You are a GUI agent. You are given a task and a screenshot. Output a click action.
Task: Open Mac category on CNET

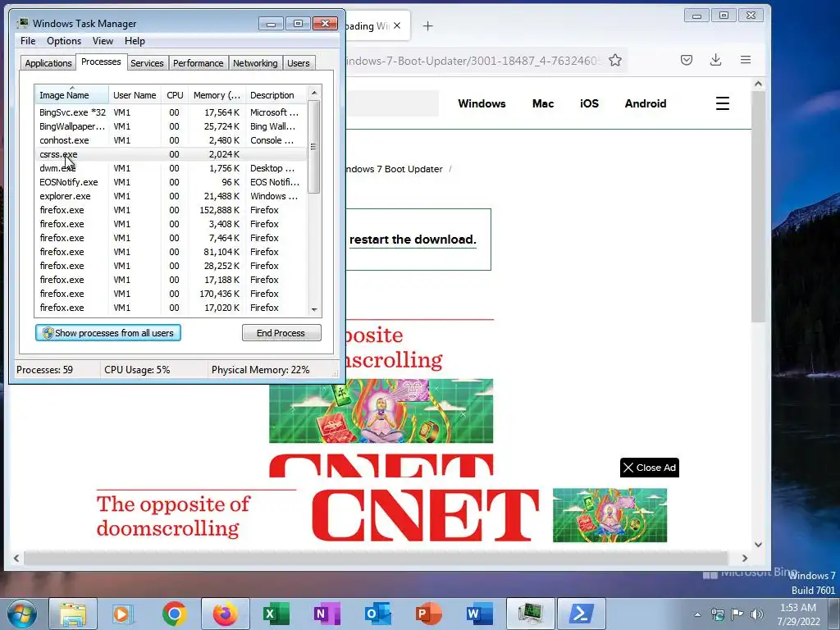coord(543,103)
